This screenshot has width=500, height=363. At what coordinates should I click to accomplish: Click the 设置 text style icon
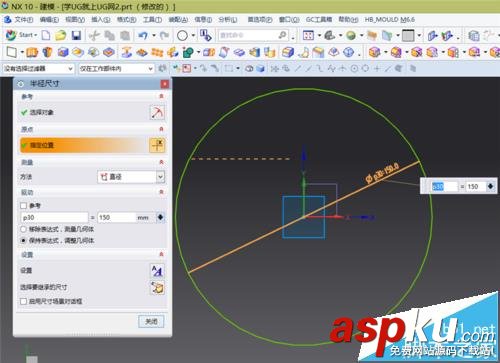tap(157, 271)
